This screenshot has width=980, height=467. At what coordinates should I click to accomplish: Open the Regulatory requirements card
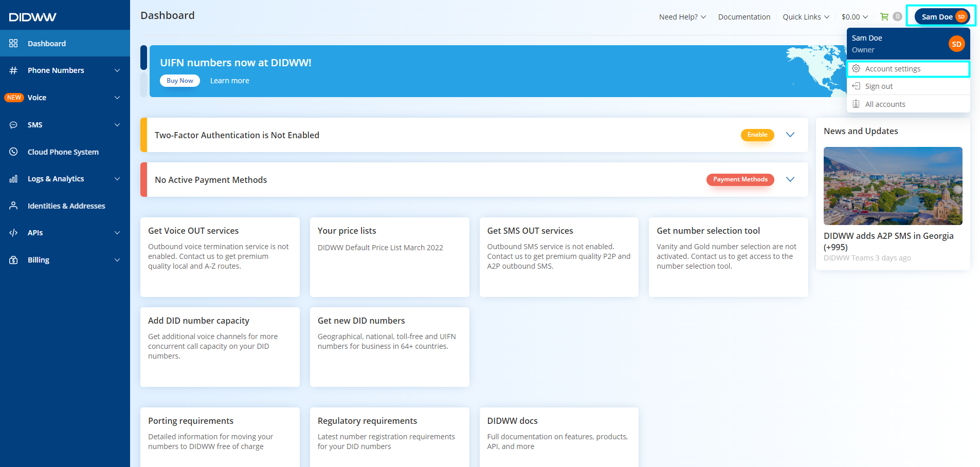click(390, 437)
